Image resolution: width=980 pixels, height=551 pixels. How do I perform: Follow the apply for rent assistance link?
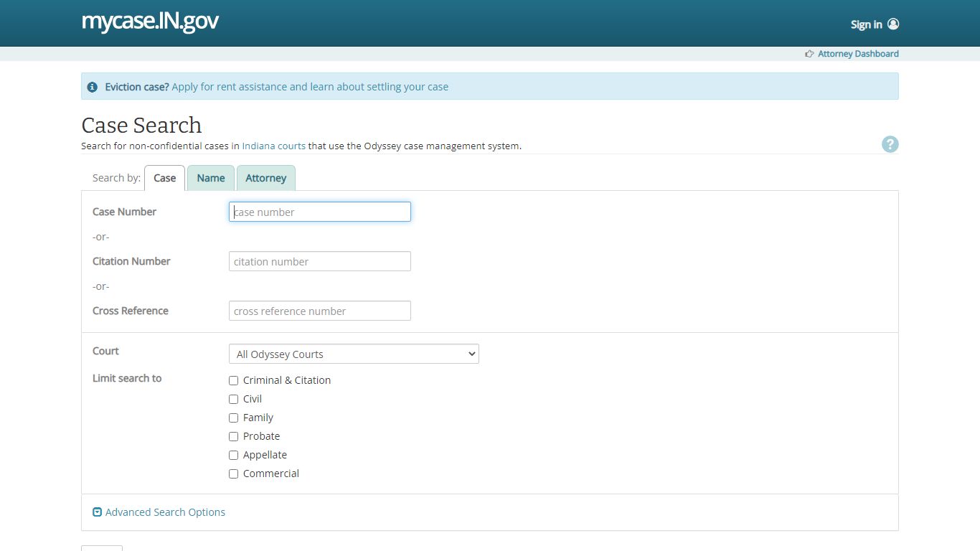pyautogui.click(x=310, y=87)
